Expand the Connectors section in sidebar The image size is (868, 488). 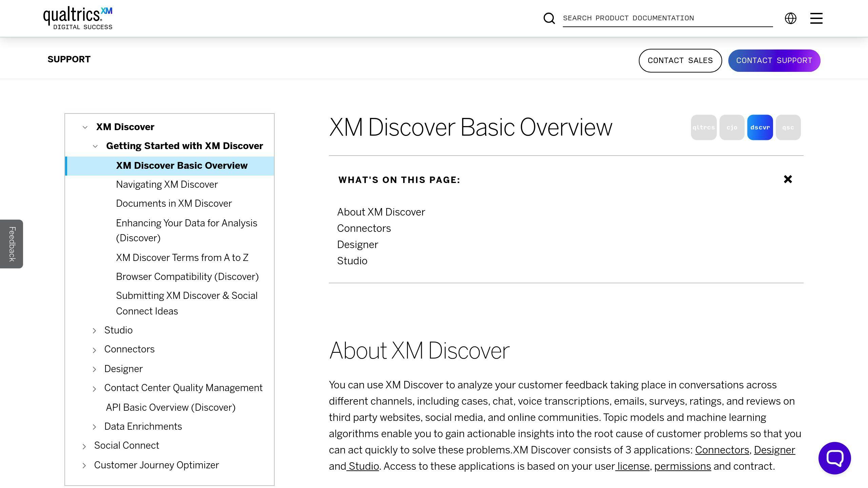[x=95, y=349]
